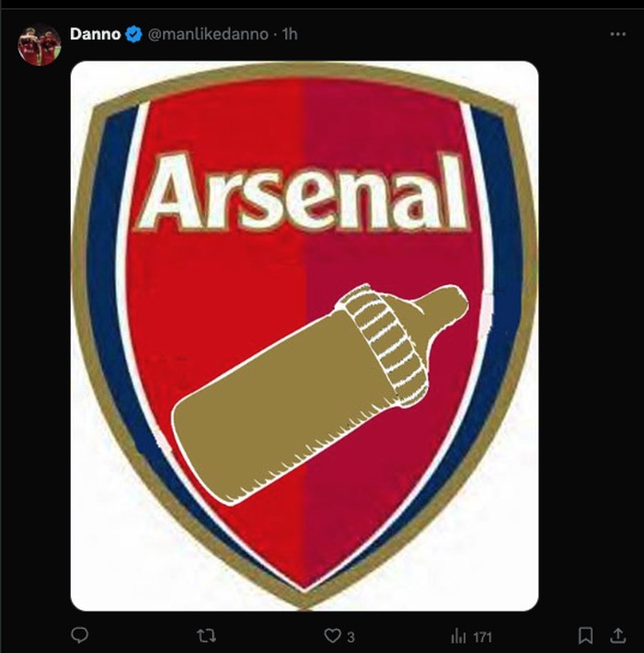Reply to Danno's post
The image size is (644, 653).
[80, 636]
